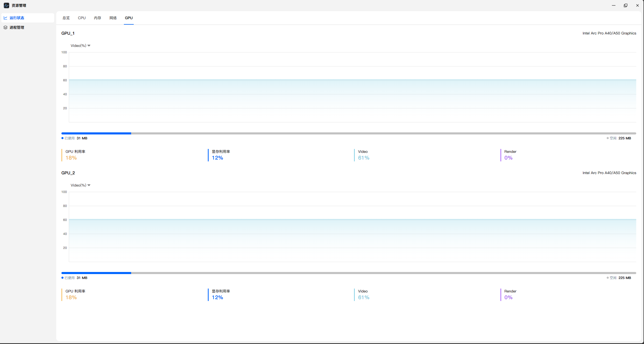Click the GPU_2 memory usage bar
The image size is (644, 344).
coord(349,273)
